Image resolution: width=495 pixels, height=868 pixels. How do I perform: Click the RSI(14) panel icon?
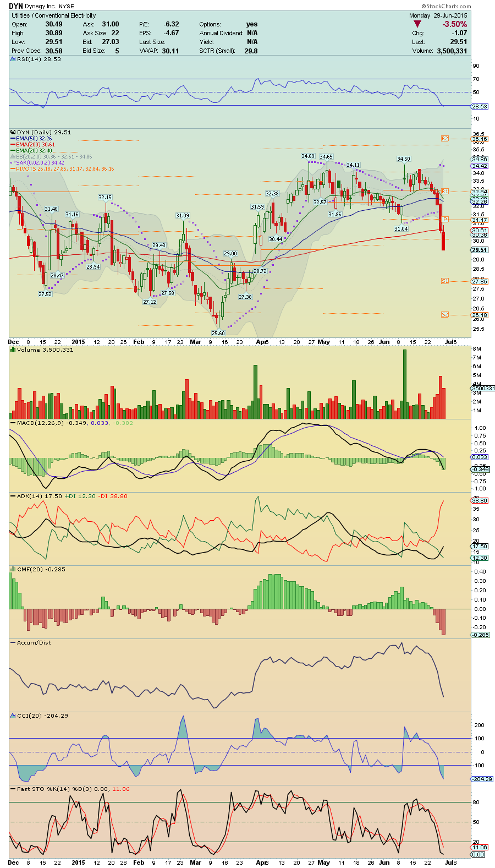(13, 59)
